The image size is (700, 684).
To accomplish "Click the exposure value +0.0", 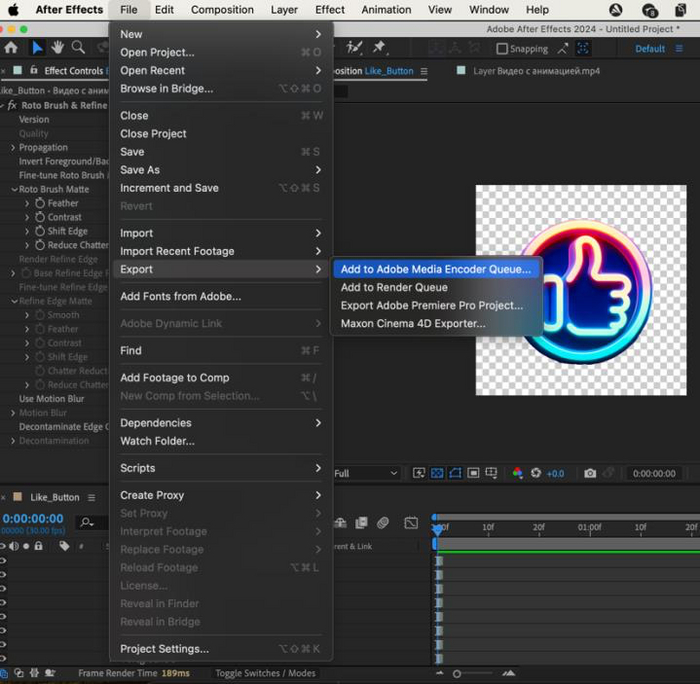I will point(555,473).
